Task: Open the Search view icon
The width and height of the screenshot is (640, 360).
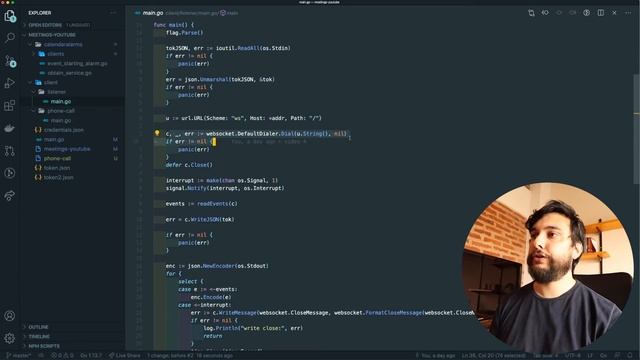Action: coord(10,38)
